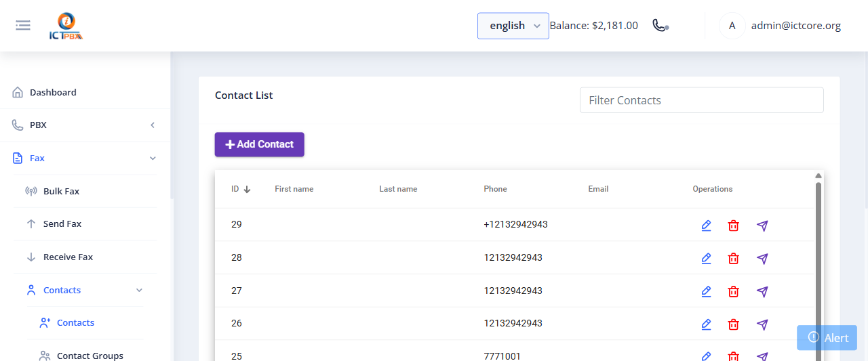Sort by First name column

tap(294, 189)
